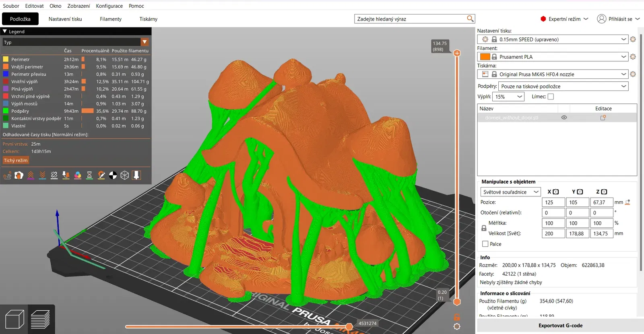644x334 pixels.
Task: Enable the Límec (brim) checkbox
Action: click(551, 97)
